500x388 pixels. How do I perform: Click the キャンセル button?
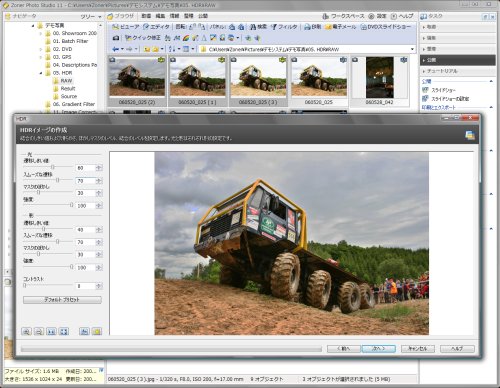418,348
